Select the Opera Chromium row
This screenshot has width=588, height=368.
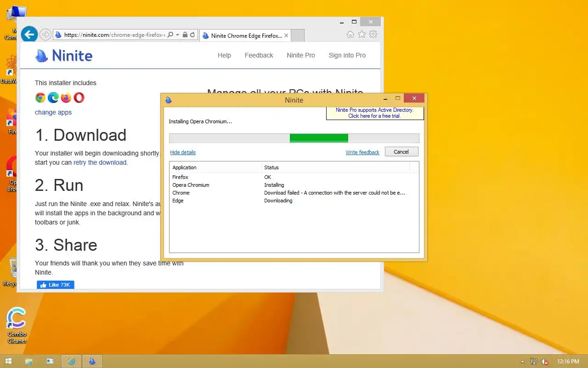[x=294, y=185]
